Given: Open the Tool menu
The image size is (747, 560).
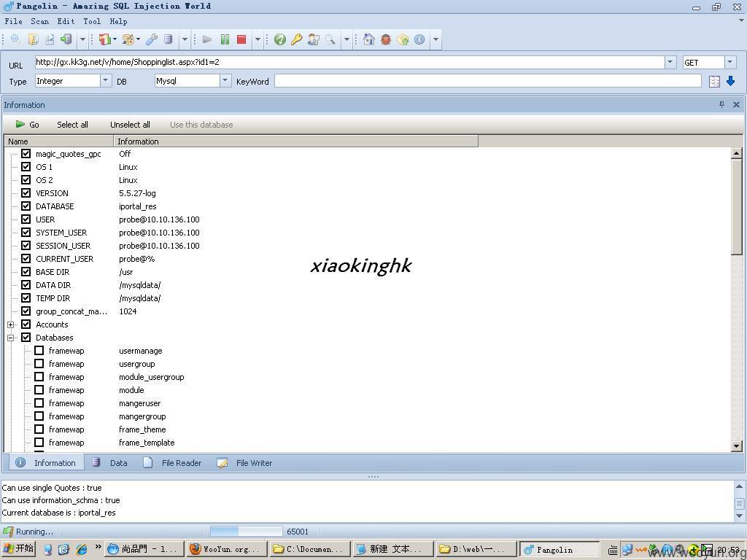Looking at the screenshot, I should point(92,21).
